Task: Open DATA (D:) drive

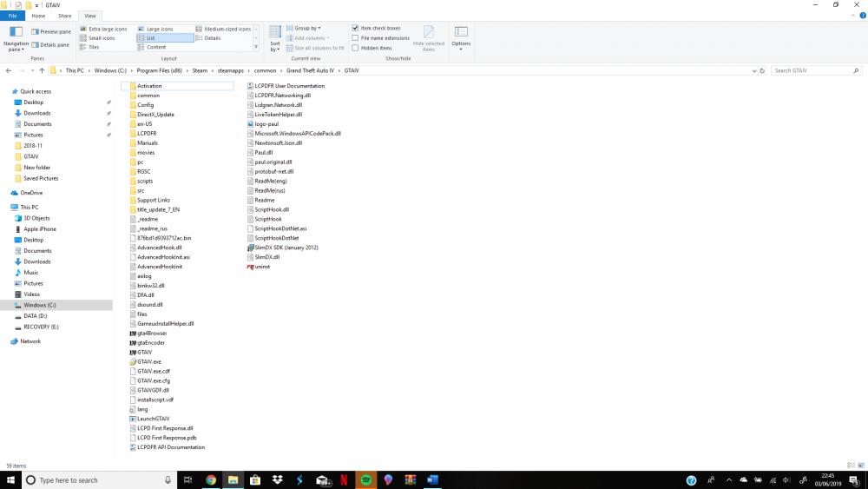Action: 35,316
